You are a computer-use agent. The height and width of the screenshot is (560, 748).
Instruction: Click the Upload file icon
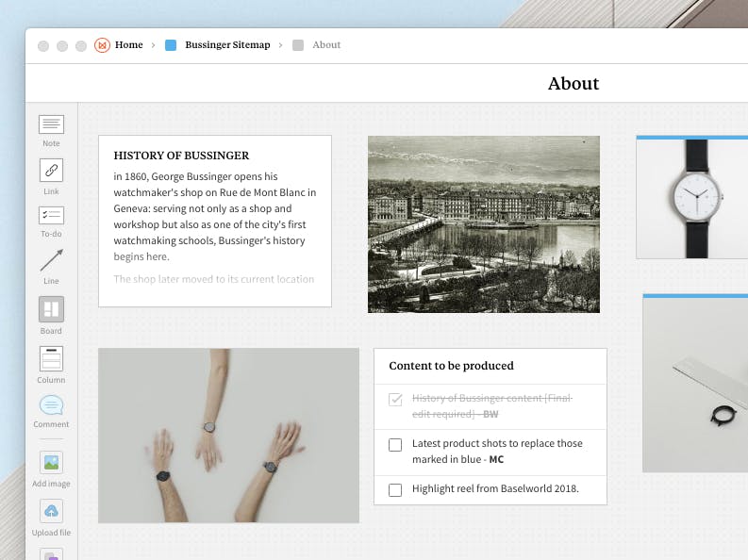pos(51,511)
